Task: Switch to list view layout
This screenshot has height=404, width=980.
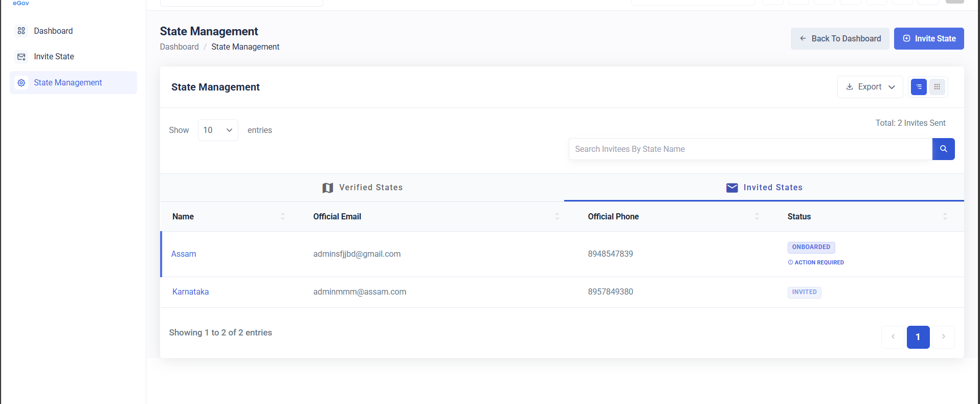Action: [x=919, y=87]
